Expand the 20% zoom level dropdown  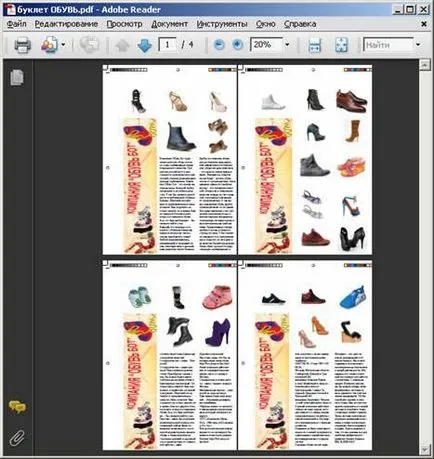tap(287, 44)
